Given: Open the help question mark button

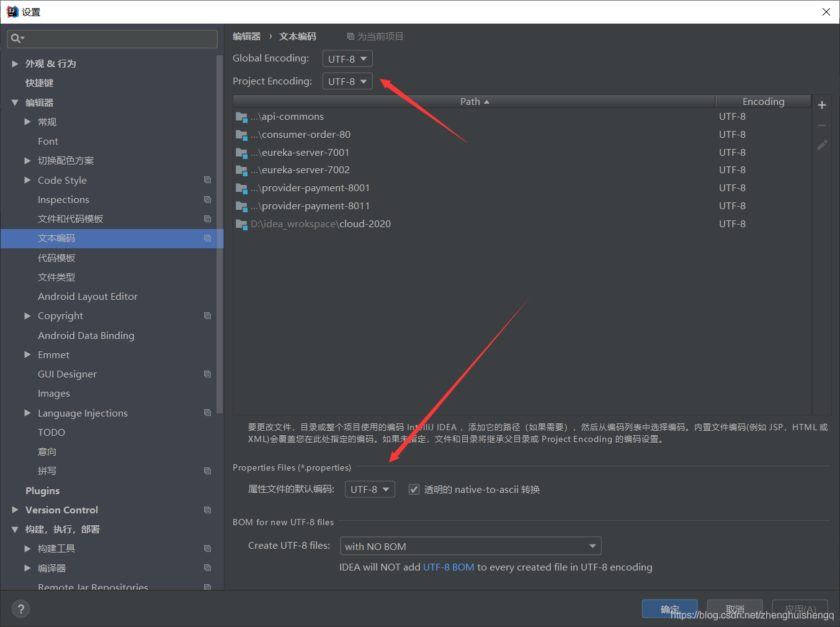Looking at the screenshot, I should tap(20, 609).
